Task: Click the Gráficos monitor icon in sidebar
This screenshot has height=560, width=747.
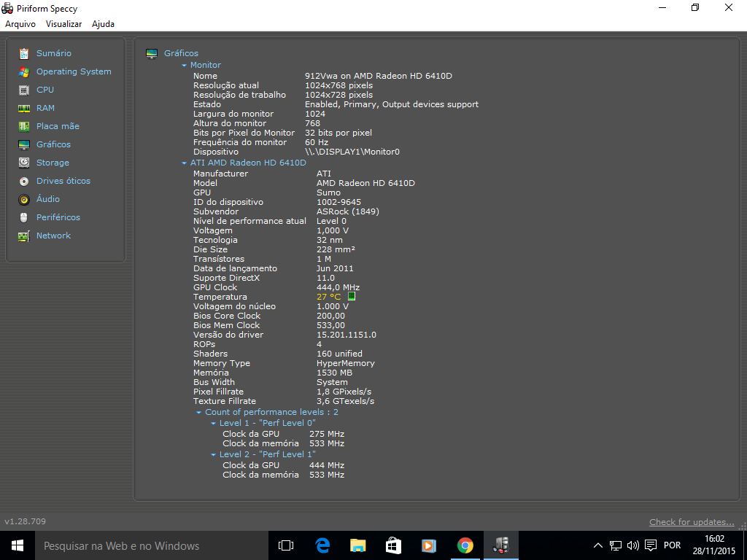Action: point(24,145)
